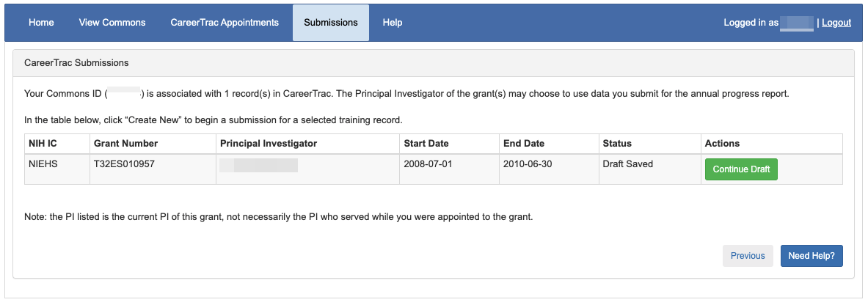This screenshot has height=305, width=868.
Task: Open the Help menu item
Action: [x=393, y=23]
